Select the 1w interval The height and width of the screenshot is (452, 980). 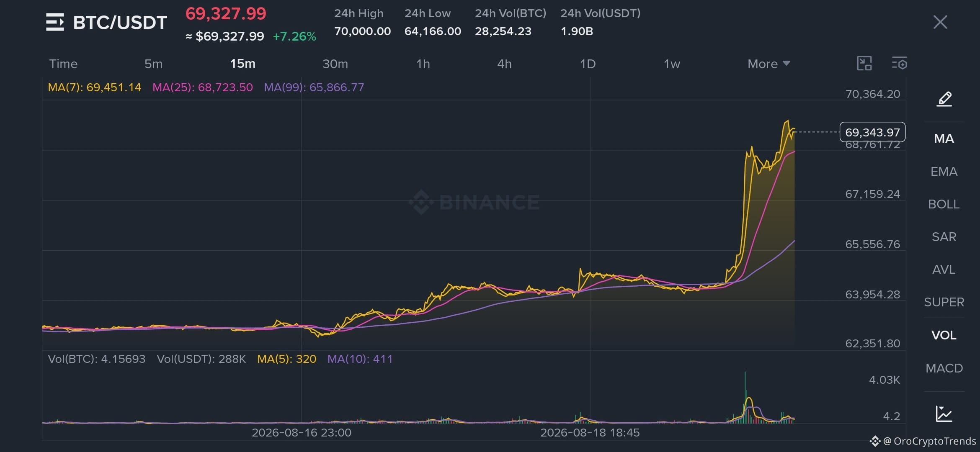pyautogui.click(x=672, y=64)
